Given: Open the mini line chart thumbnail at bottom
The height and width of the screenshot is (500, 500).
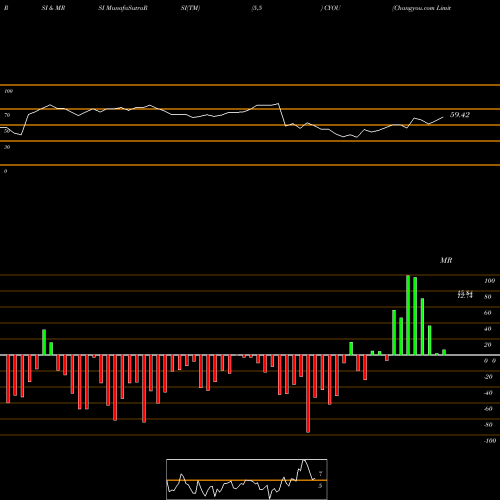Looking at the screenshot, I should tap(247, 479).
